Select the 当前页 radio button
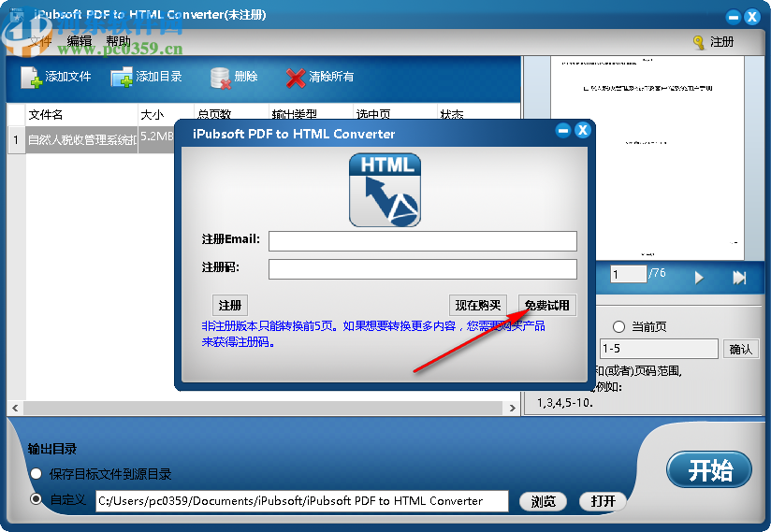Image resolution: width=771 pixels, height=532 pixels. pyautogui.click(x=618, y=326)
